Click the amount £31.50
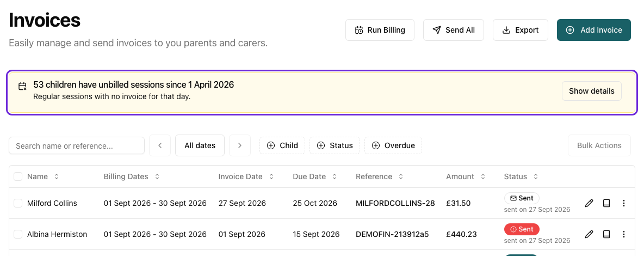The image size is (644, 256). point(459,203)
